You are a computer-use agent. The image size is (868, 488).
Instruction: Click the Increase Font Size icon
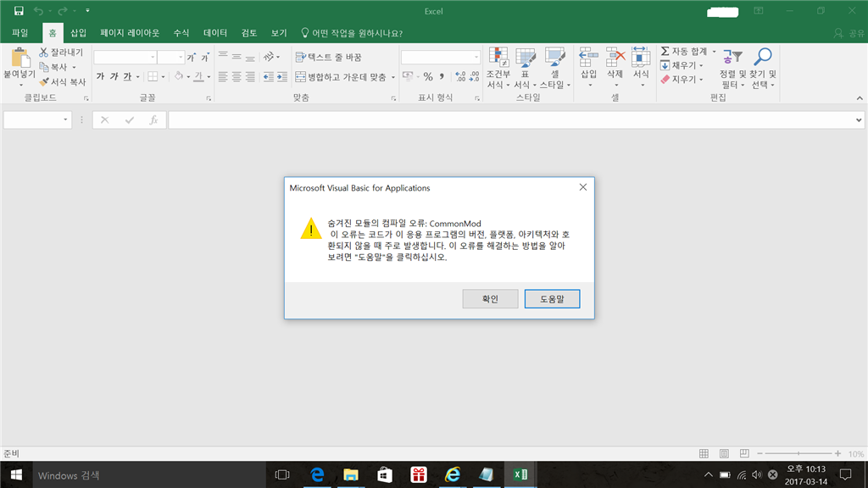[192, 57]
